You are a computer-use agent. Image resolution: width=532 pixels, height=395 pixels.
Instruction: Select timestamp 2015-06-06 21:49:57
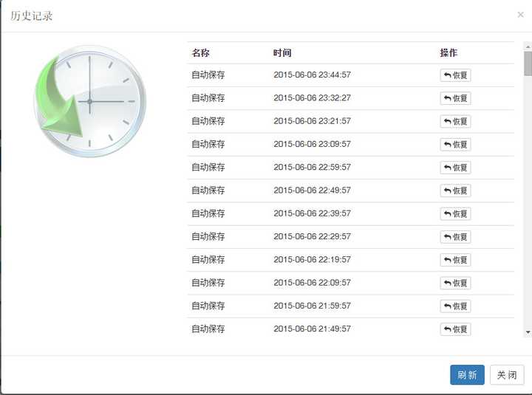tap(312, 329)
